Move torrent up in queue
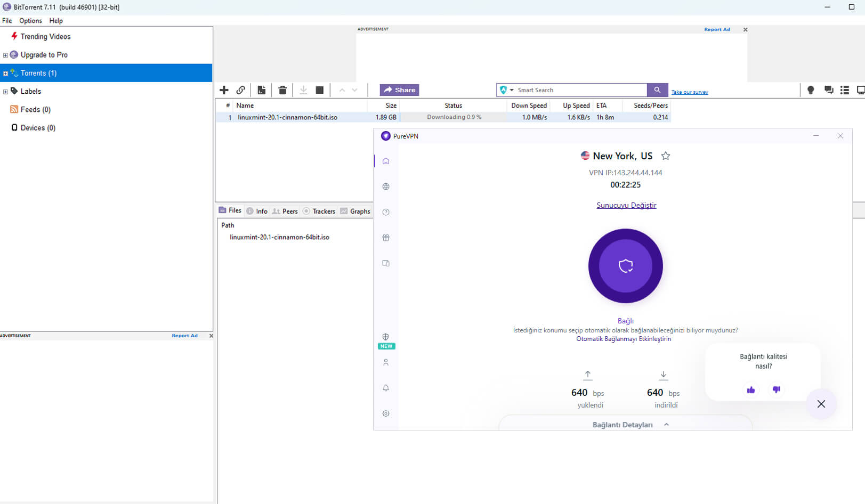Viewport: 865px width, 504px height. (x=342, y=90)
